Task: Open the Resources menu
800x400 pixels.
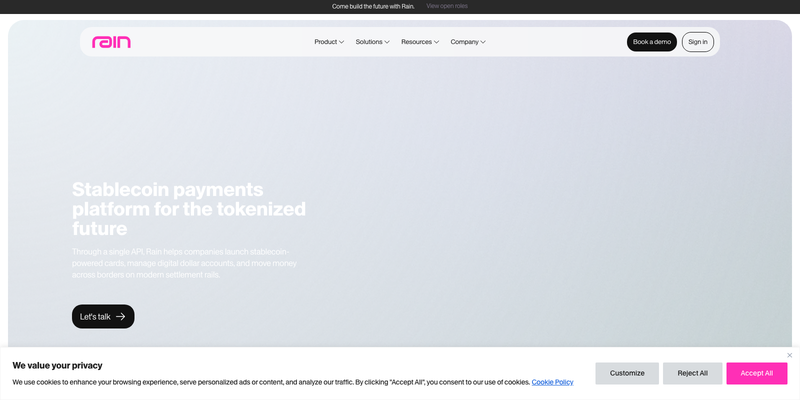Action: 420,42
